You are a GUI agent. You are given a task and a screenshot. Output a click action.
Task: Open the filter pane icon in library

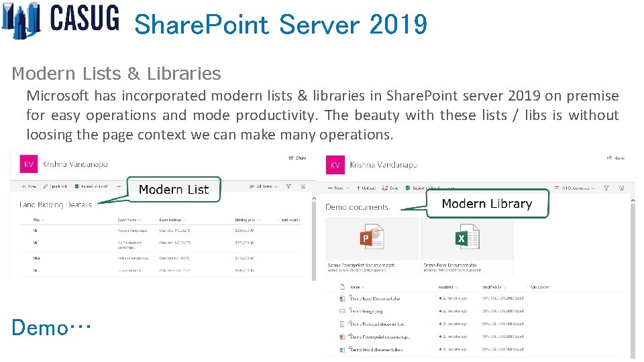click(x=606, y=188)
